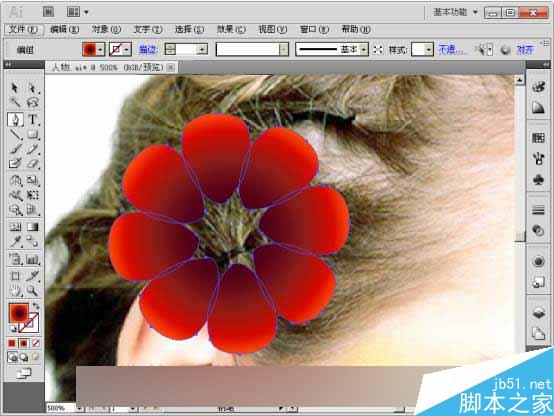
Task: Activate the Blend tool
Action: click(x=32, y=242)
